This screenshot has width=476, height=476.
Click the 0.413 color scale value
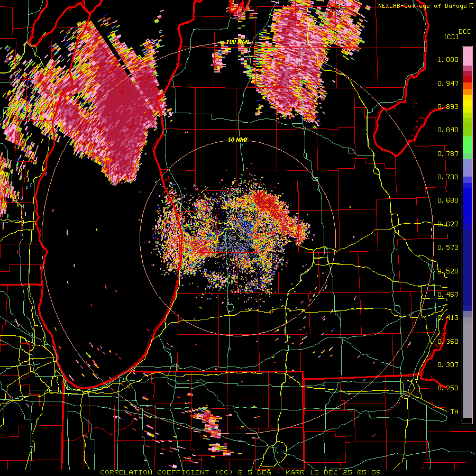(x=448, y=318)
